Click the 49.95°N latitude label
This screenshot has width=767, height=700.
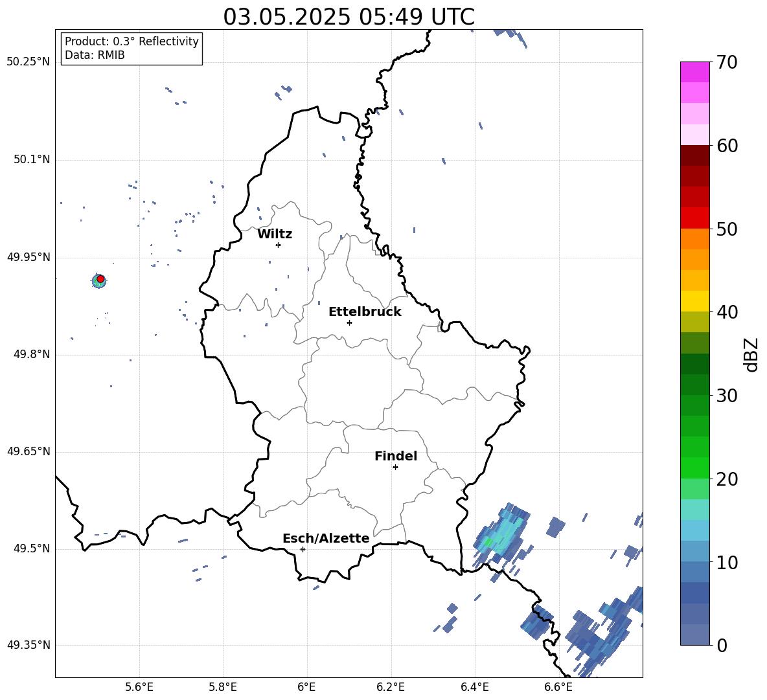29,257
